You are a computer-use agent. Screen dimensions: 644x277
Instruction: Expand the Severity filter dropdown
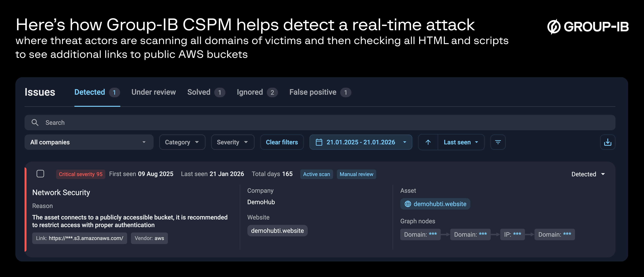click(232, 142)
